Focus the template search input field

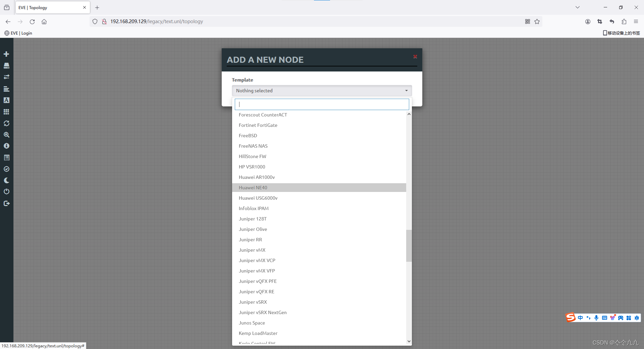[322, 104]
